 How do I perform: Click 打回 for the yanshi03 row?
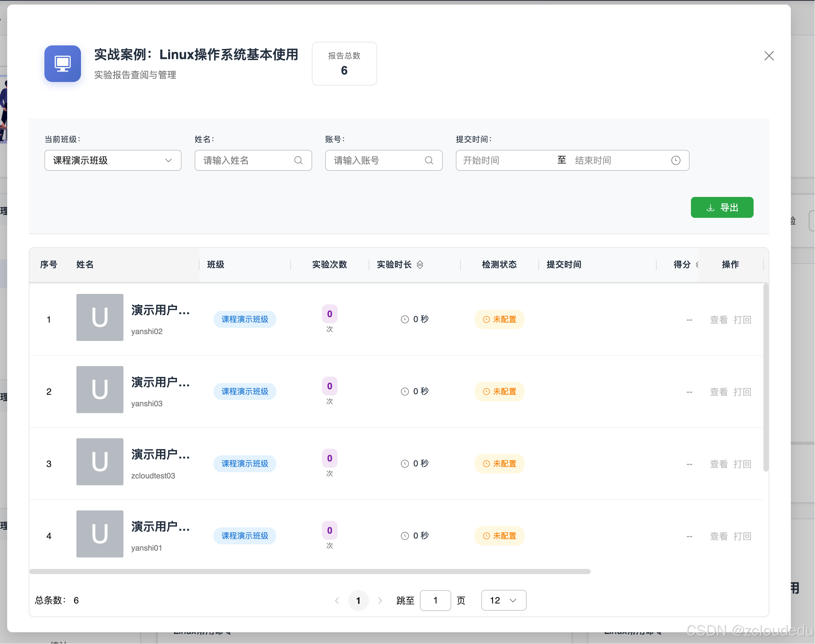tap(742, 392)
